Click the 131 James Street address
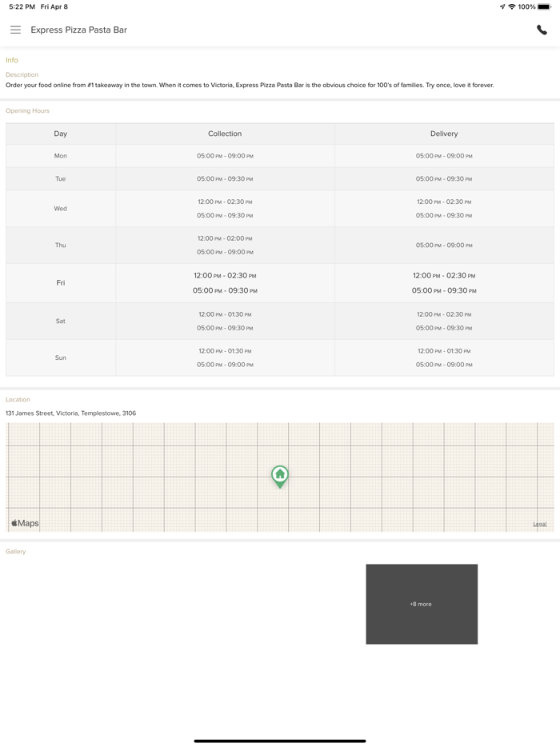This screenshot has height=747, width=560. click(x=70, y=413)
